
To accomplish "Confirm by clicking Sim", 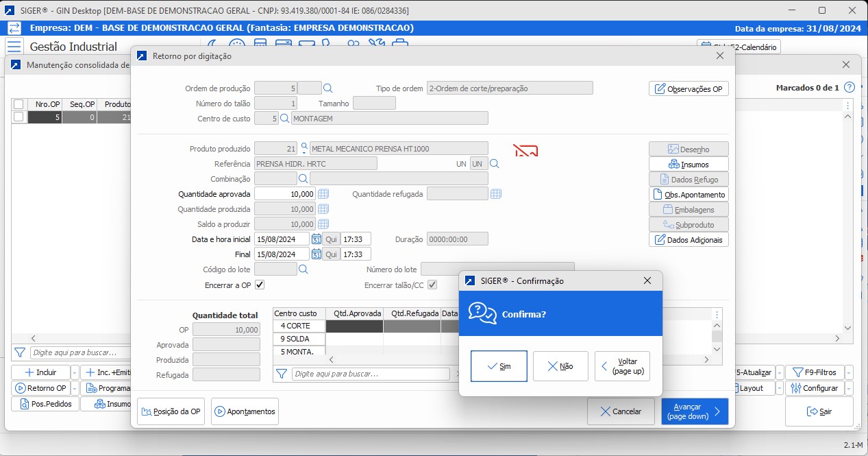I will pos(498,365).
